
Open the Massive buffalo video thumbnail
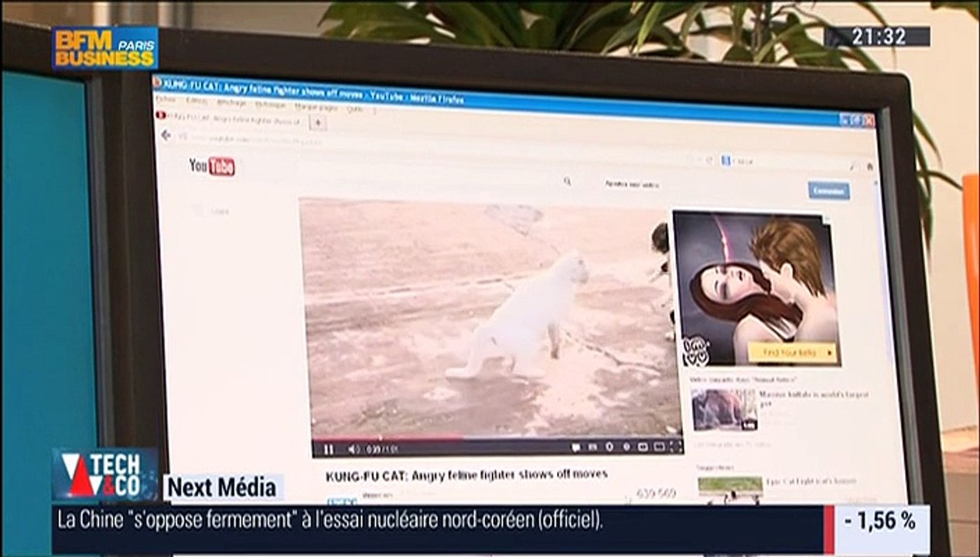pos(724,410)
